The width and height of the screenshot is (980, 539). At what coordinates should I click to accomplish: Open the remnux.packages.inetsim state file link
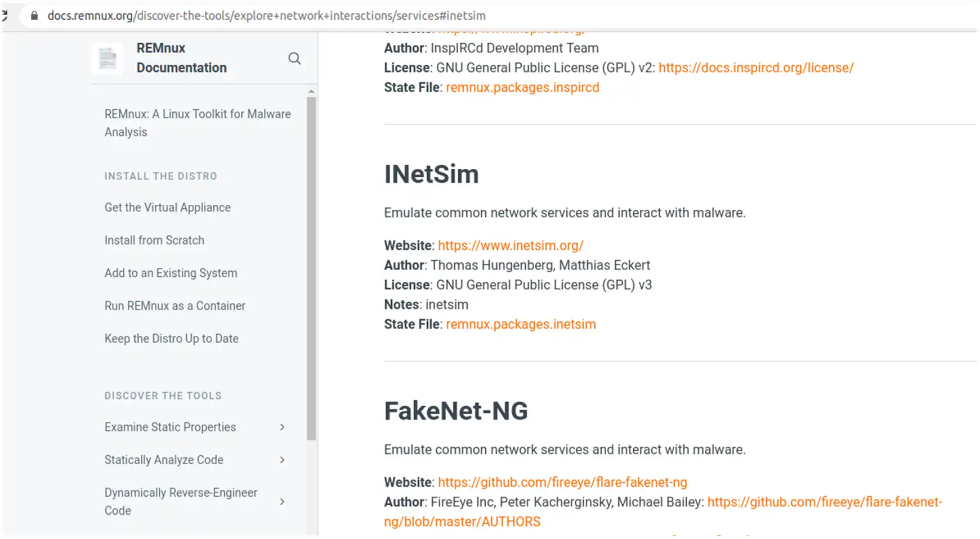pos(521,325)
